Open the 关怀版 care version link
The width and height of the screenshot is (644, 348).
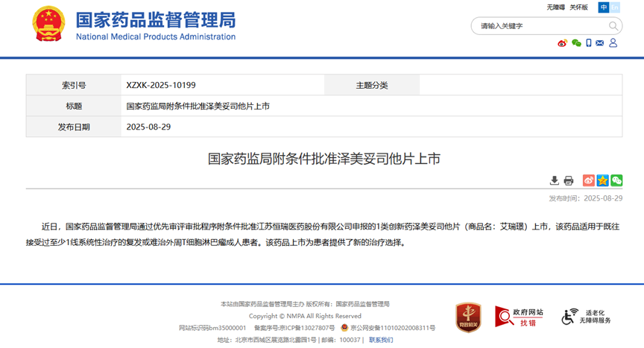click(x=578, y=7)
